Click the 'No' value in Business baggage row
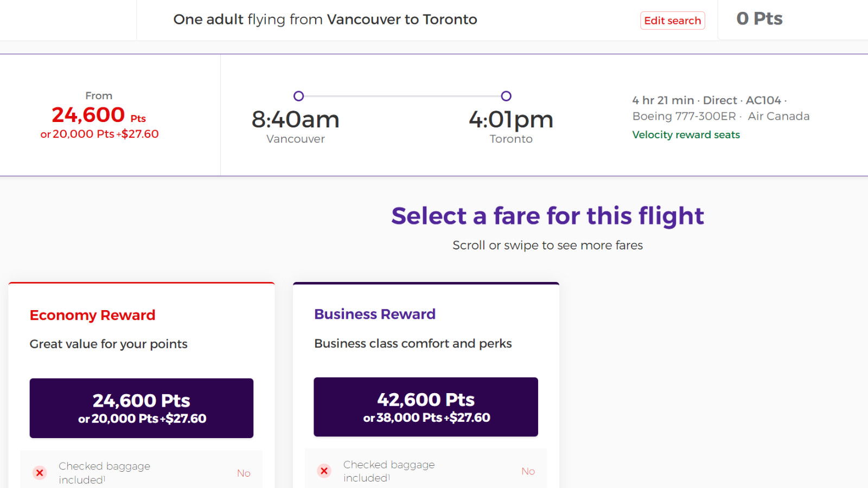 528,471
